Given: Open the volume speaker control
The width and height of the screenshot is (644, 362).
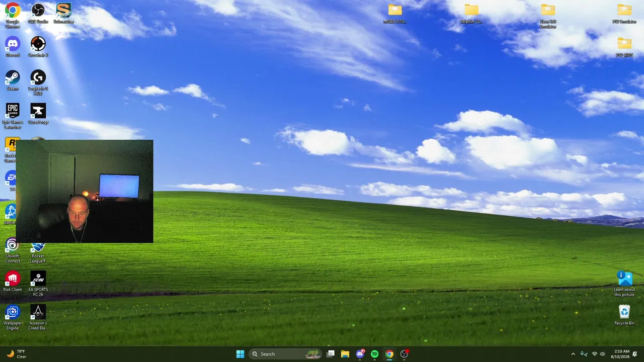Looking at the screenshot, I should click(602, 354).
